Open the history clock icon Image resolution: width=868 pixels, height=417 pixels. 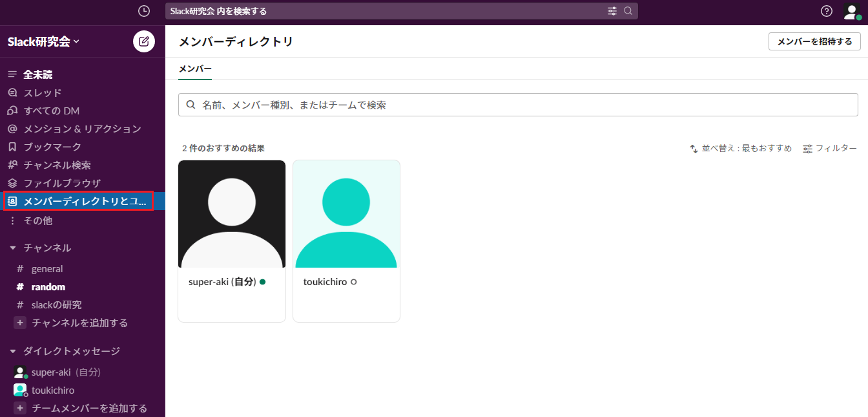[x=144, y=11]
